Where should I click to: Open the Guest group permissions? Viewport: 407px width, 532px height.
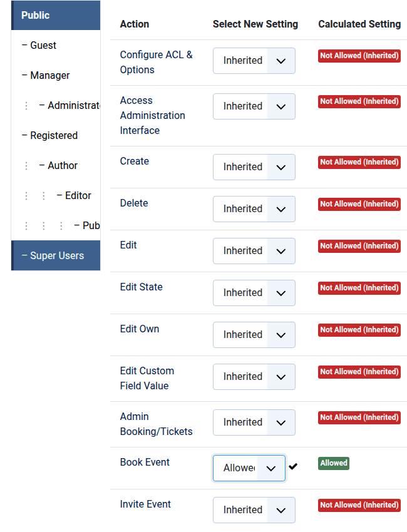point(43,45)
